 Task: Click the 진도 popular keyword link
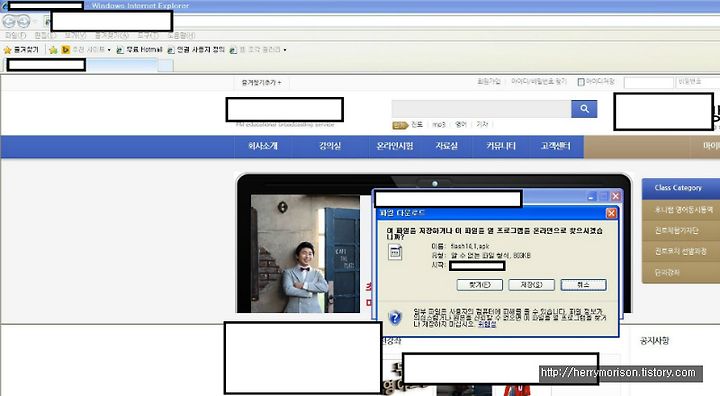point(416,124)
